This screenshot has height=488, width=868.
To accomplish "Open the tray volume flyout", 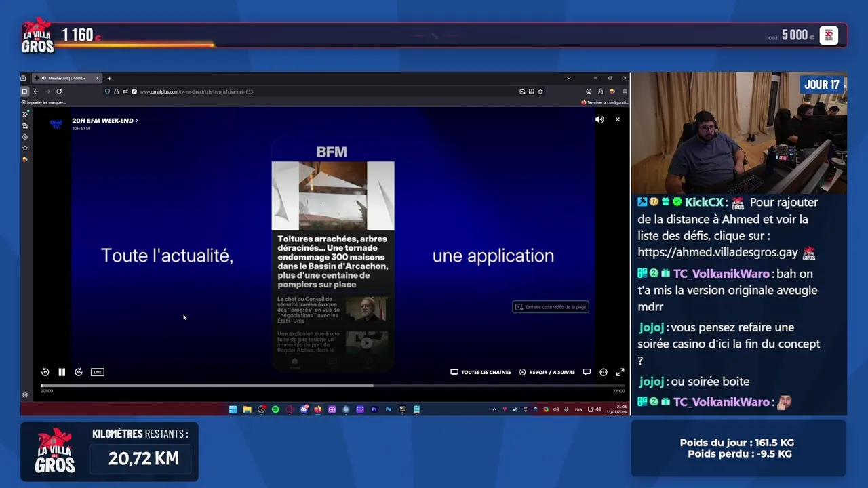I will (x=598, y=409).
